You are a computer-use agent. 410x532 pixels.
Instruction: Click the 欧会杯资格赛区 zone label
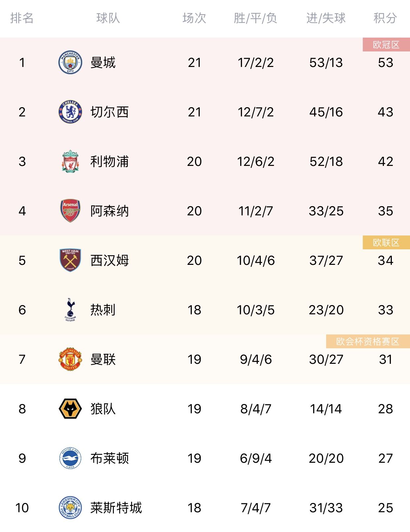pos(368,341)
